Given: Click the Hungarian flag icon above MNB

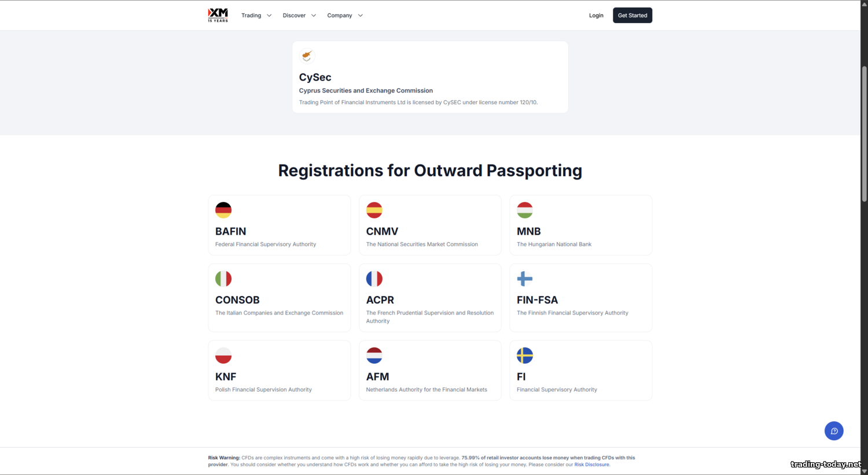Looking at the screenshot, I should click(525, 210).
